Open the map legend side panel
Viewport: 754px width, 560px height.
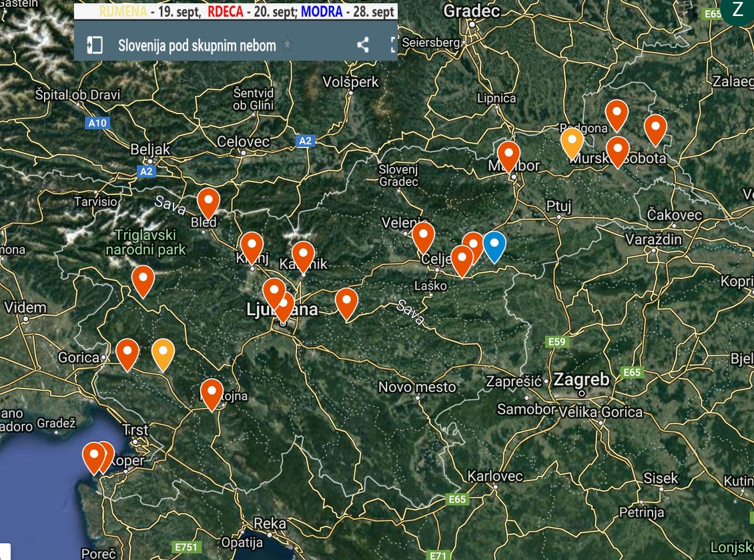[95, 45]
